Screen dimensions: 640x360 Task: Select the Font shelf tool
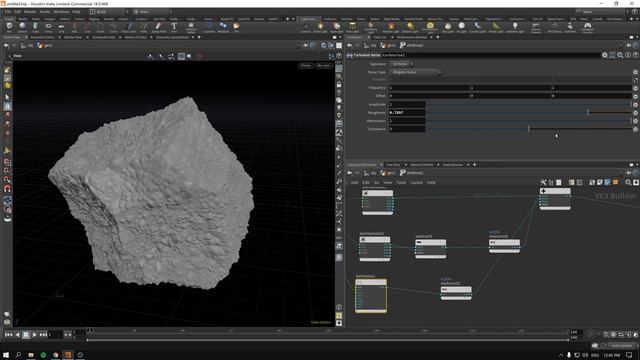[174, 27]
